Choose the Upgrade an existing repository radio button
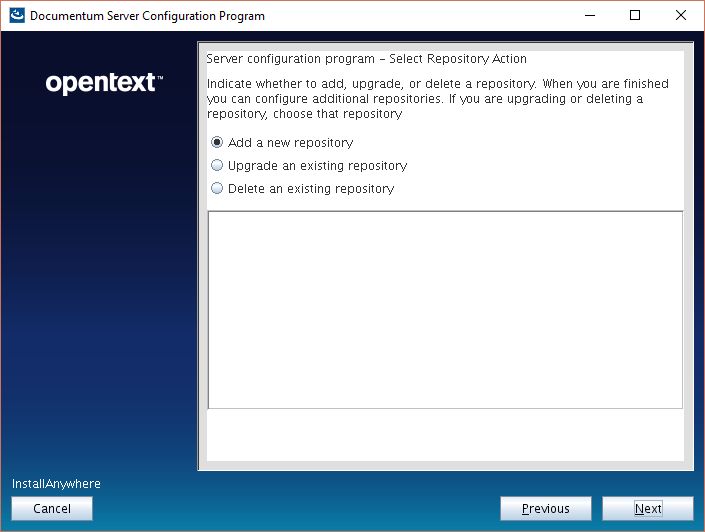 pyautogui.click(x=217, y=166)
